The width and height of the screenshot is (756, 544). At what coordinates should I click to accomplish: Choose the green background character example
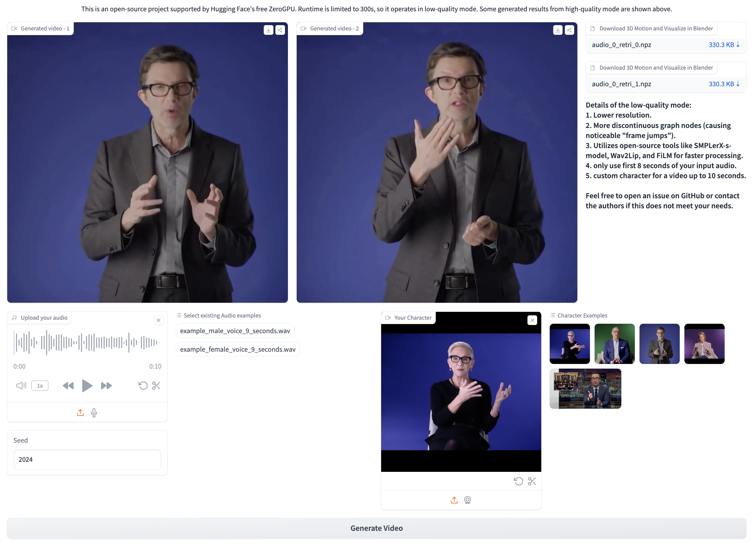614,344
